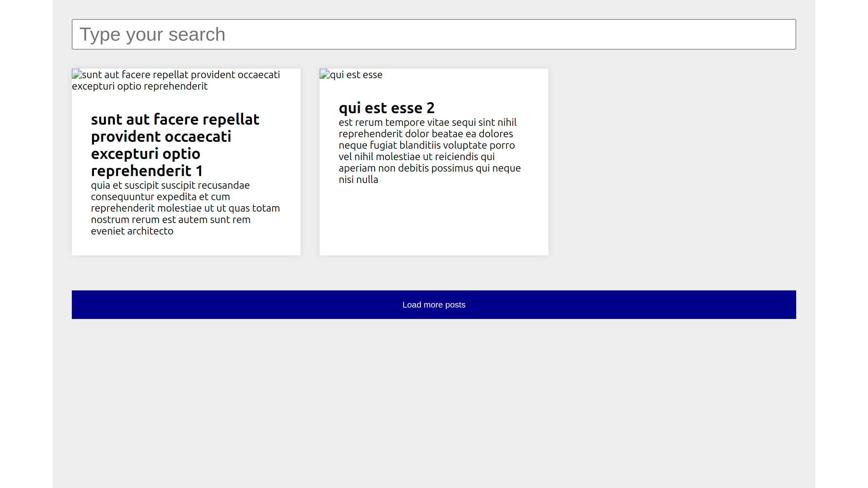Image resolution: width=868 pixels, height=488 pixels.
Task: Click alt text line "excepturi optio reprehenderit" in first card
Action: coord(139,86)
